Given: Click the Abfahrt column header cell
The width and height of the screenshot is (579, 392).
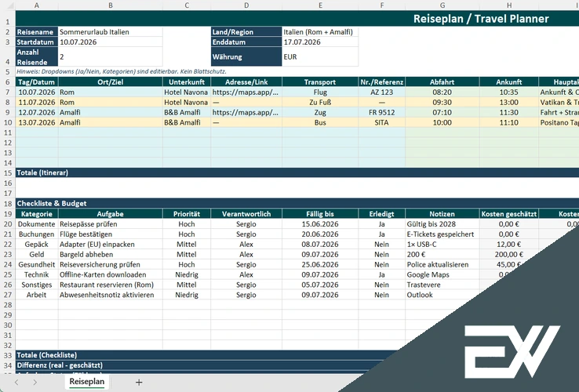Looking at the screenshot, I should click(442, 82).
